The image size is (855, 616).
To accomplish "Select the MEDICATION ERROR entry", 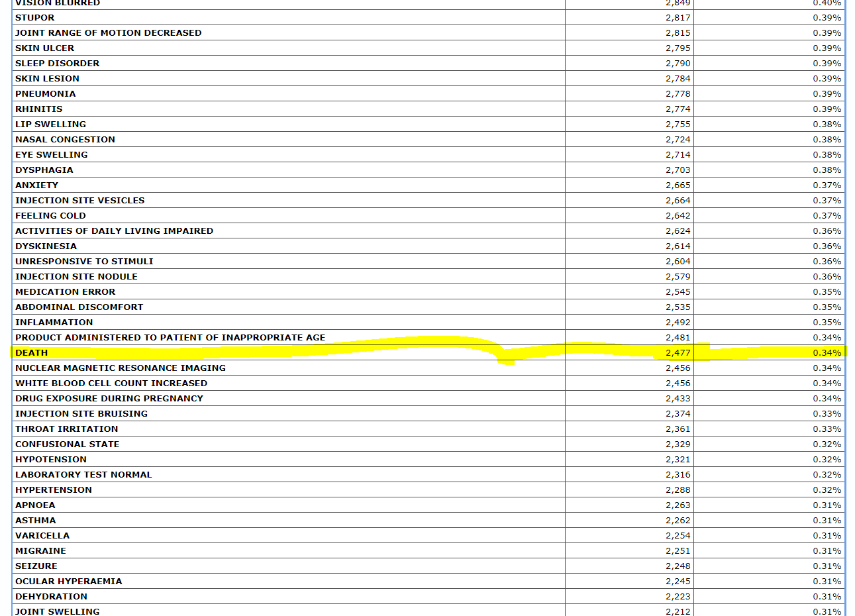I will click(x=66, y=292).
